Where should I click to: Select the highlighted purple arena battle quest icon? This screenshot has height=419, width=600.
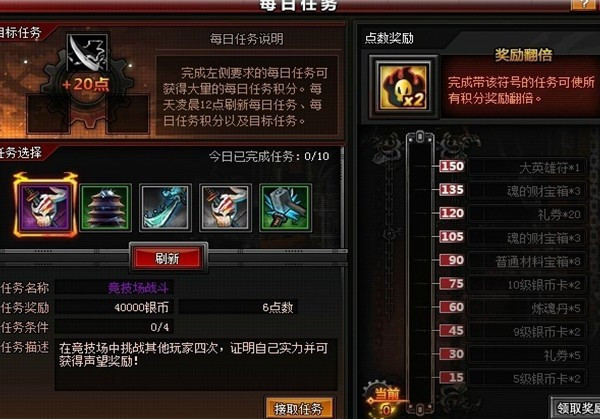coord(46,207)
